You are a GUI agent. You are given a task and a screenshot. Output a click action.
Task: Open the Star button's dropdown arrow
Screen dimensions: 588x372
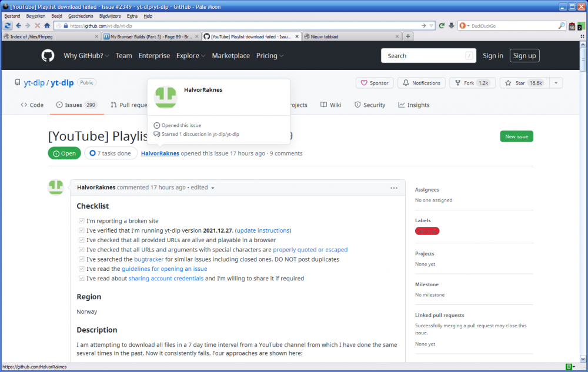coord(555,83)
